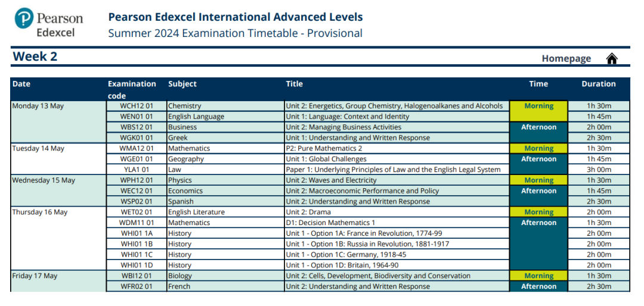This screenshot has width=644, height=306.
Task: Select the Tuesday 14 May date cell
Action: point(58,159)
